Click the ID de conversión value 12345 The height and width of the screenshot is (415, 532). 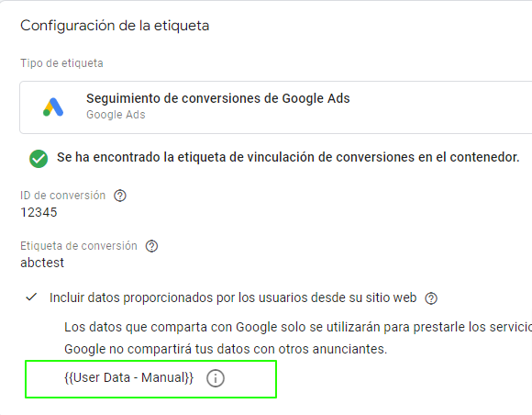point(39,213)
